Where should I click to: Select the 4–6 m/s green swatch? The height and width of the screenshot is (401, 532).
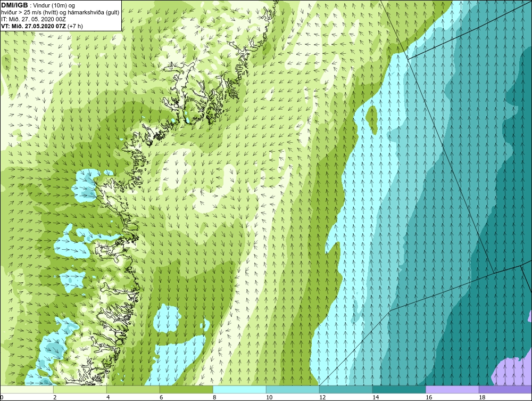point(133,389)
